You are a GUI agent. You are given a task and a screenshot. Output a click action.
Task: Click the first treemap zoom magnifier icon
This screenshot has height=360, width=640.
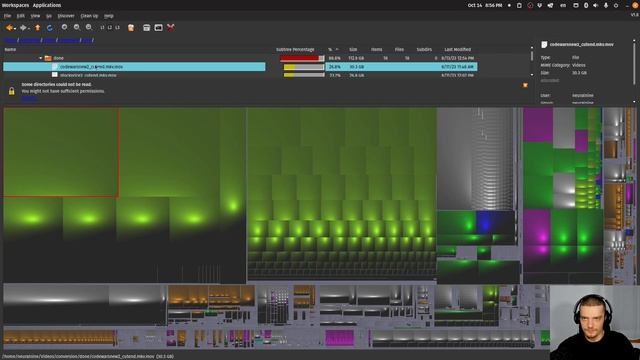coord(64,27)
